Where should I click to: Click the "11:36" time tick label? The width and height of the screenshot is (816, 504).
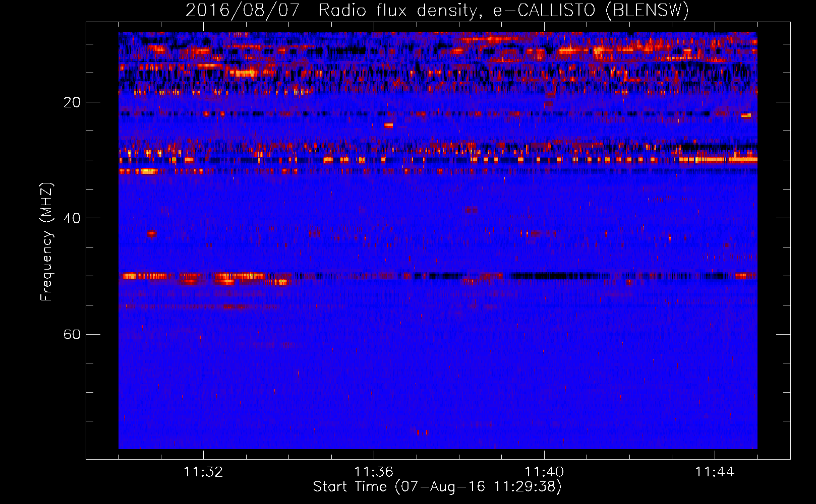coord(374,472)
